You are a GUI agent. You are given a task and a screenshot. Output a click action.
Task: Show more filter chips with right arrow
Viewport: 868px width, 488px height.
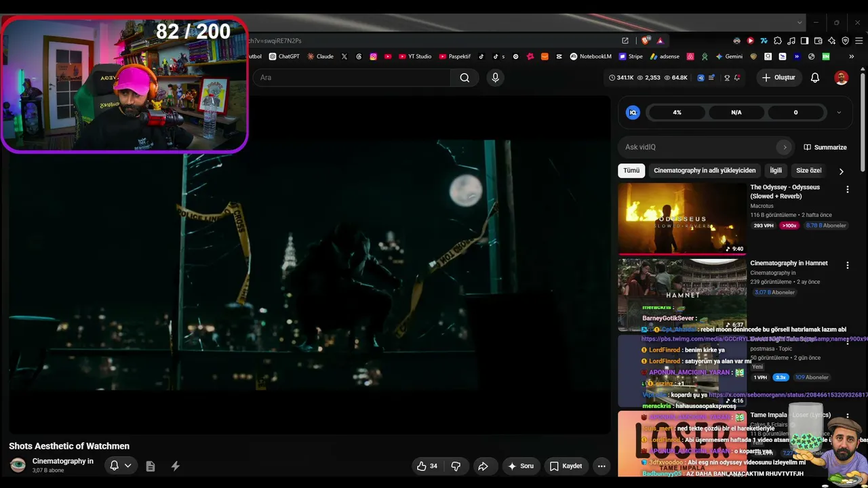841,171
